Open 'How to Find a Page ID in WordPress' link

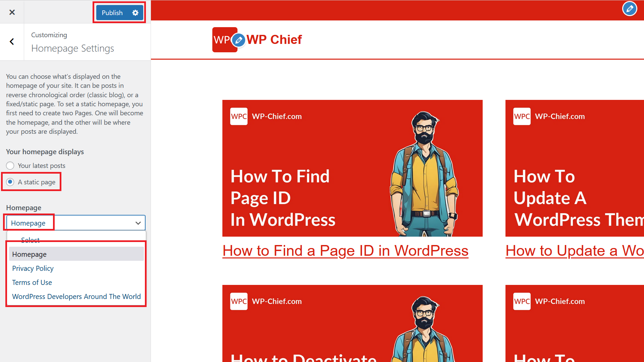[x=345, y=251]
